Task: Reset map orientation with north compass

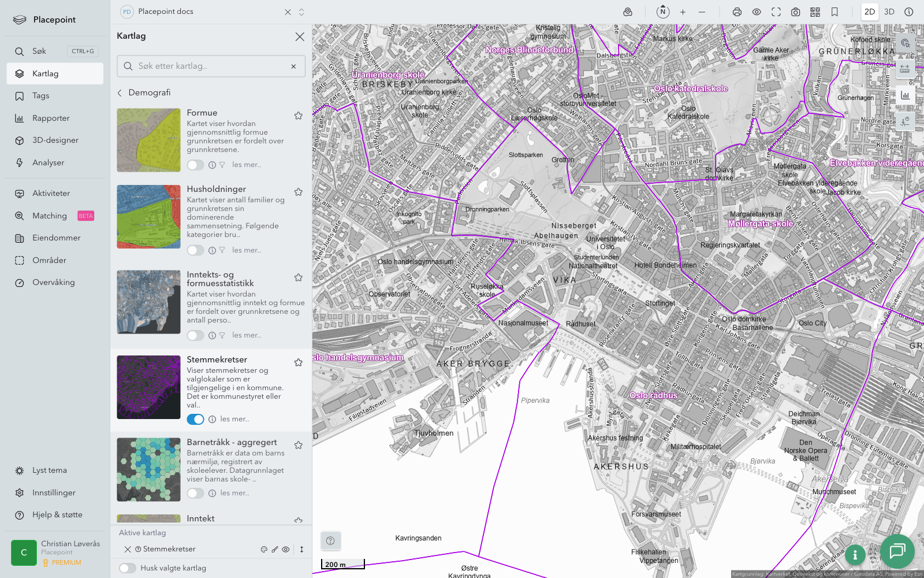Action: point(663,12)
